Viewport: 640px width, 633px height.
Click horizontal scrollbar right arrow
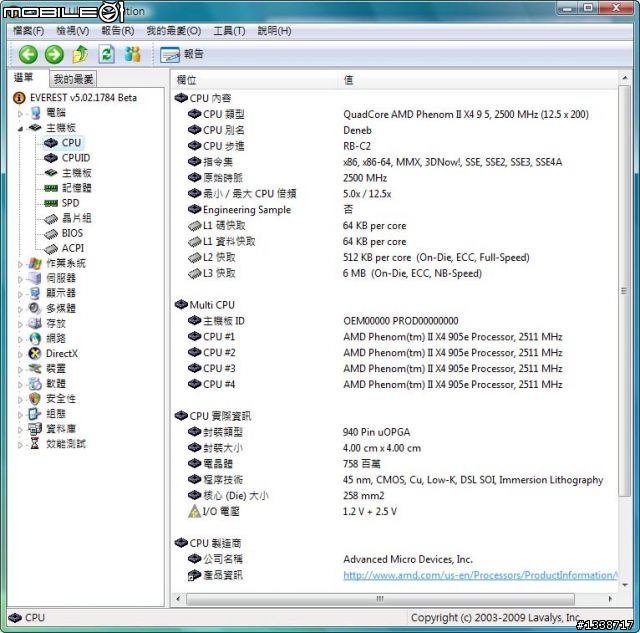click(x=610, y=599)
